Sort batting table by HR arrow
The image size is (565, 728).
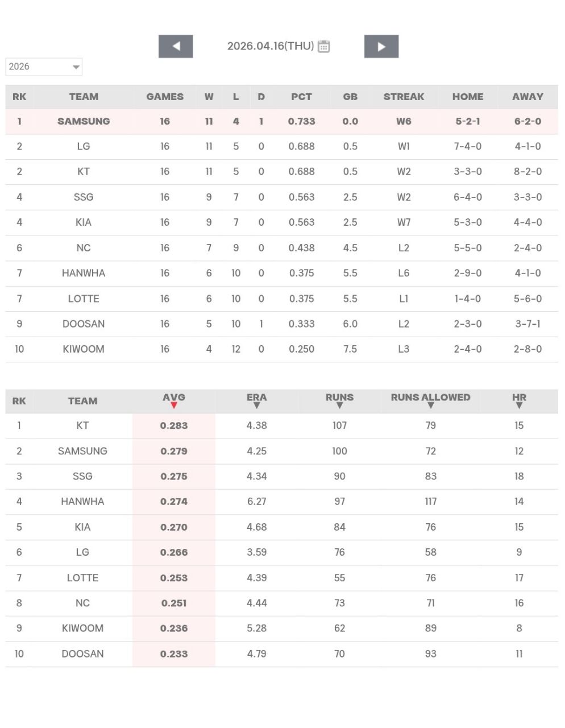pos(519,405)
